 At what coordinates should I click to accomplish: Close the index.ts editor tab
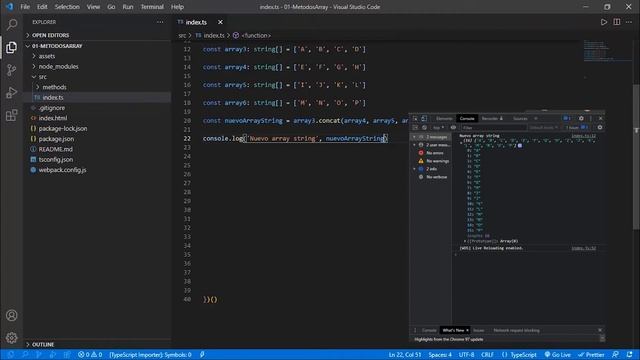click(220, 22)
